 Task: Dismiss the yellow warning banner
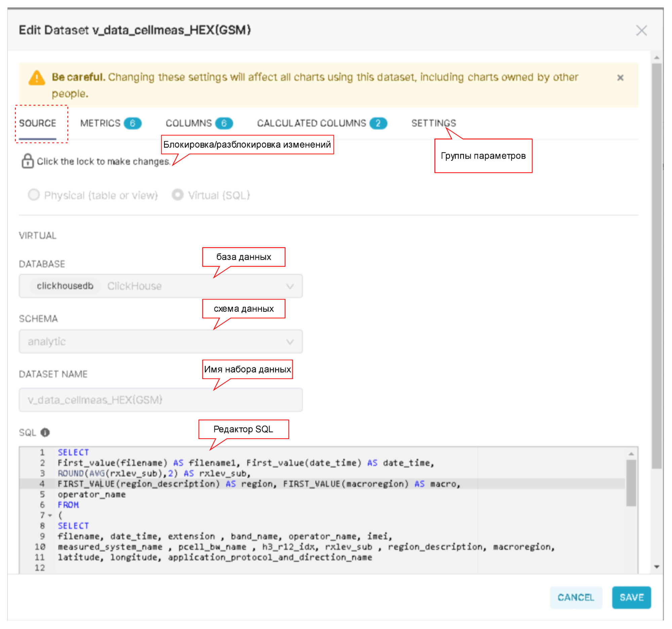620,78
